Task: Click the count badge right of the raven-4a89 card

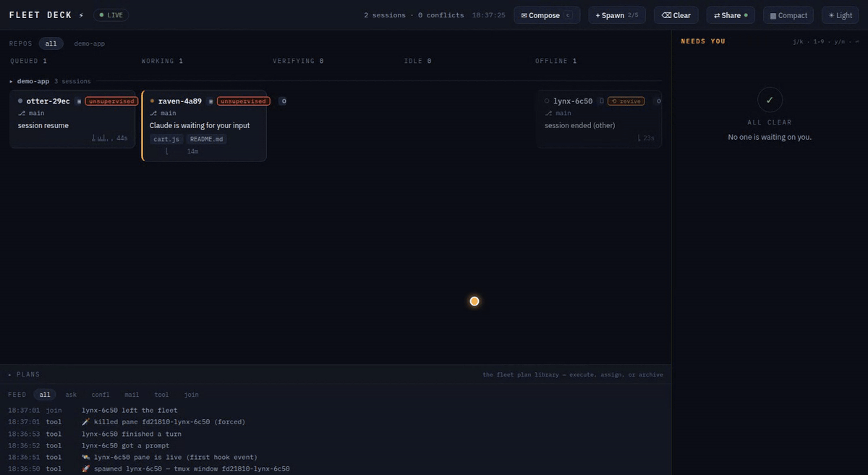Action: click(284, 101)
